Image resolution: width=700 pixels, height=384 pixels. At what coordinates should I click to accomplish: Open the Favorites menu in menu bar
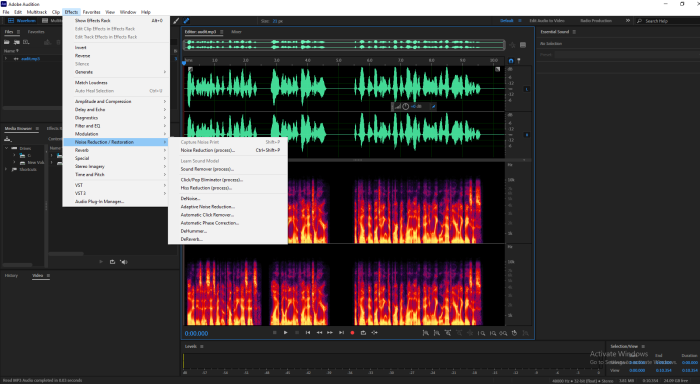click(x=92, y=12)
